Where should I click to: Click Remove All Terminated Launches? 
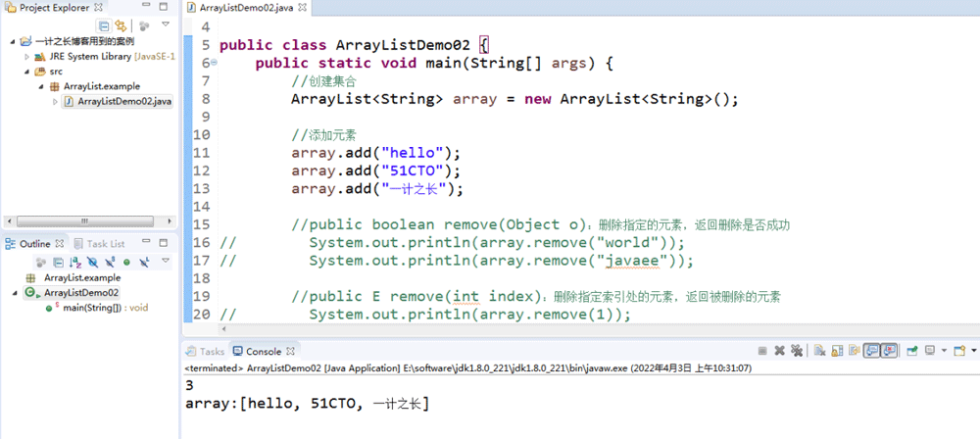click(x=797, y=351)
